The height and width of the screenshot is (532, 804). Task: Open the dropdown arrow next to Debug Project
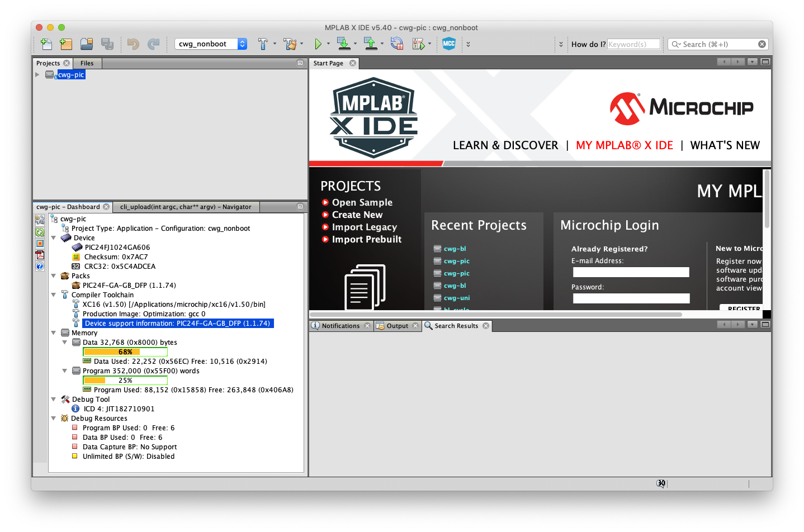(x=429, y=44)
